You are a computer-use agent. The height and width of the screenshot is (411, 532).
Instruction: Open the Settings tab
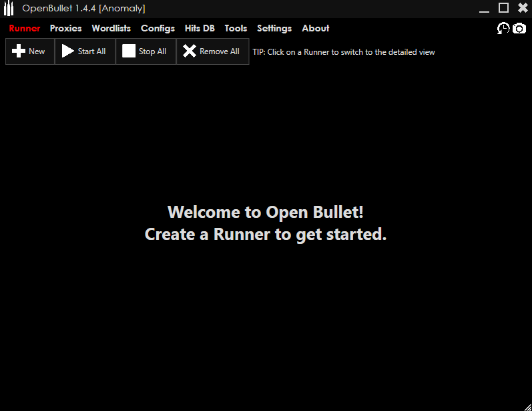tap(274, 29)
